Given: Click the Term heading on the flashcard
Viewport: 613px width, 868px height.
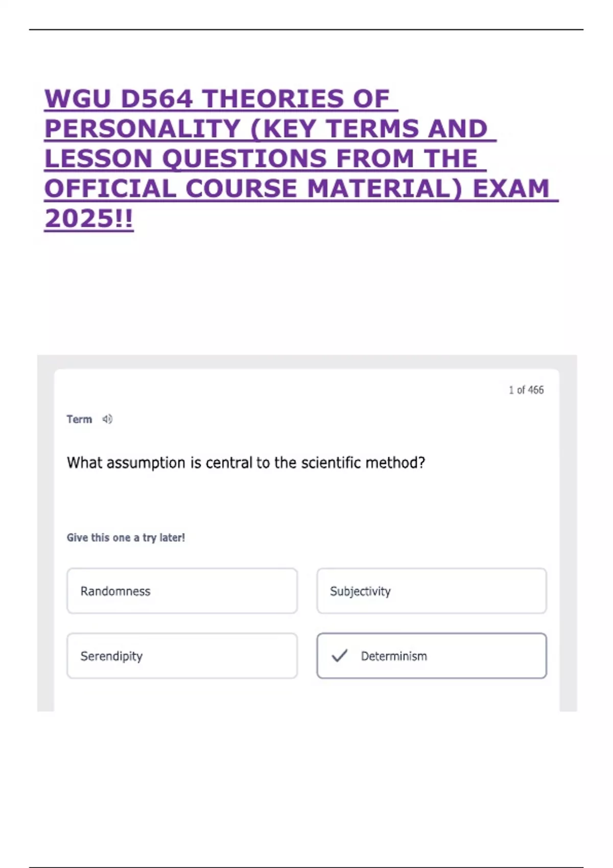Looking at the screenshot, I should 80,419.
